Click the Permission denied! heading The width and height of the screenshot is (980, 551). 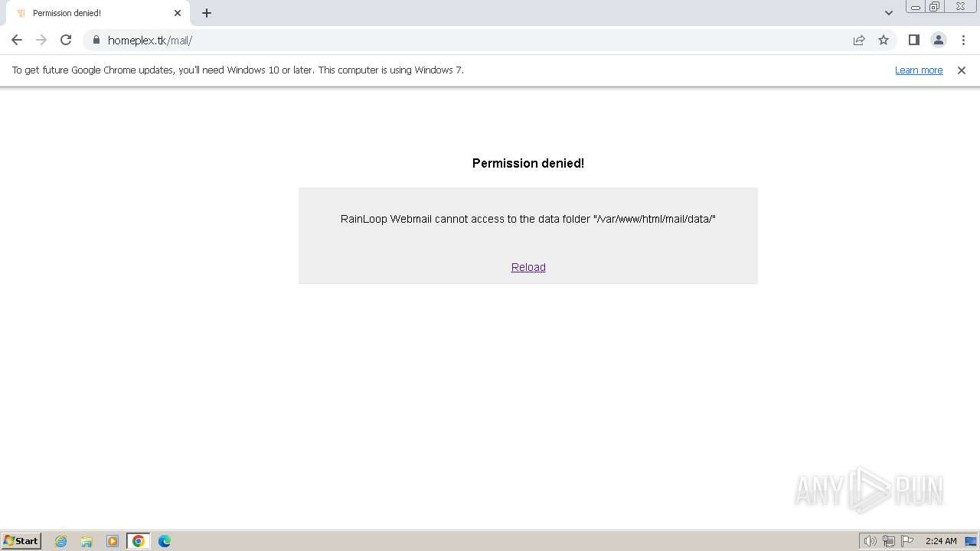[x=528, y=163]
